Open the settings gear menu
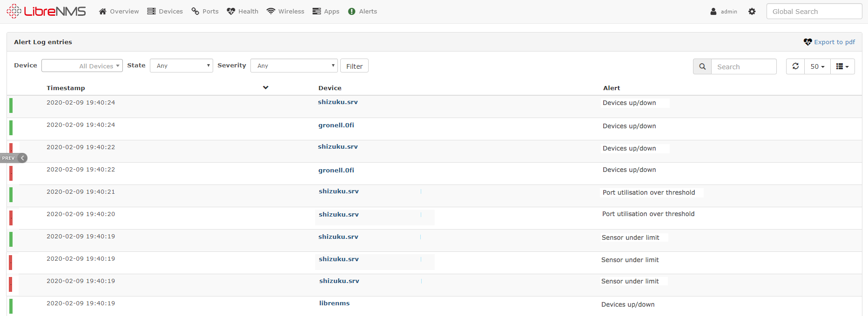The height and width of the screenshot is (316, 868). coord(752,12)
